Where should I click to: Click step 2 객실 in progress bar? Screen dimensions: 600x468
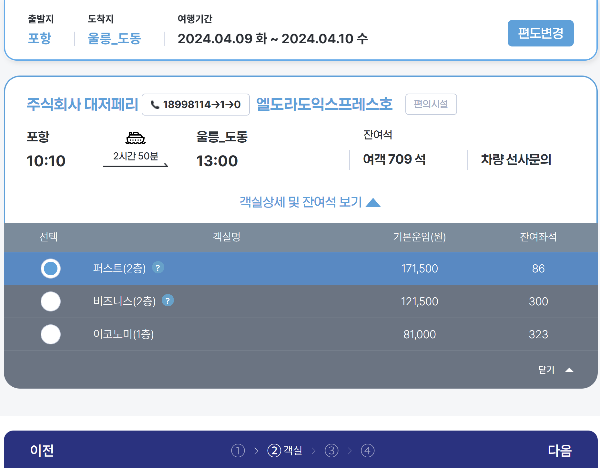tap(284, 451)
